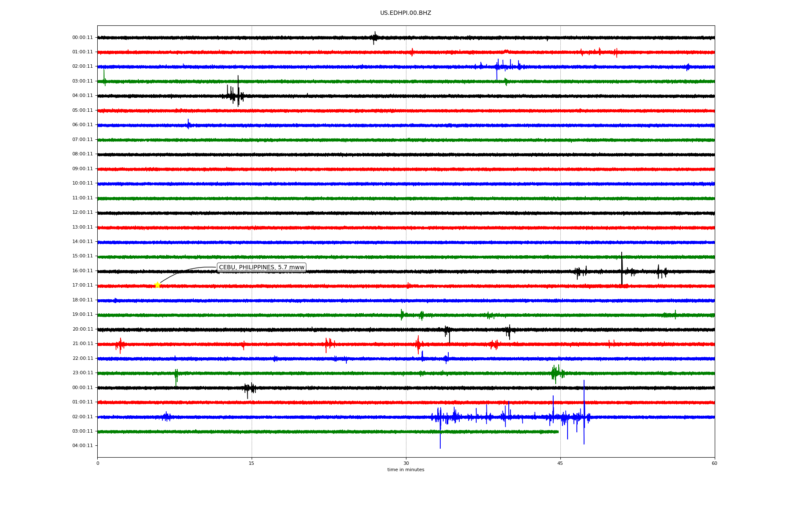Click the x-axis tick label 45
This screenshot has width=812, height=508.
560,463
